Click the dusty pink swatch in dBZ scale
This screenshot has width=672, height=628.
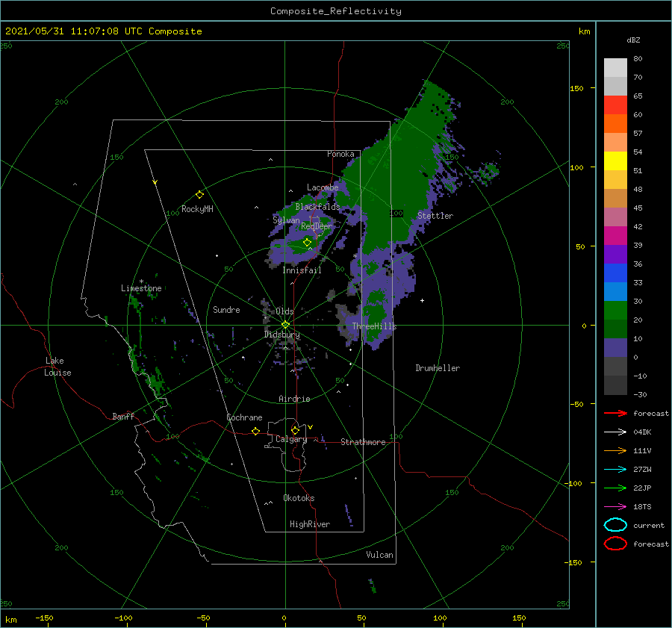615,217
